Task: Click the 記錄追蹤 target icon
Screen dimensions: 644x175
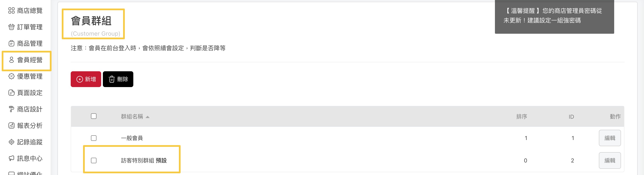Action: tap(11, 142)
